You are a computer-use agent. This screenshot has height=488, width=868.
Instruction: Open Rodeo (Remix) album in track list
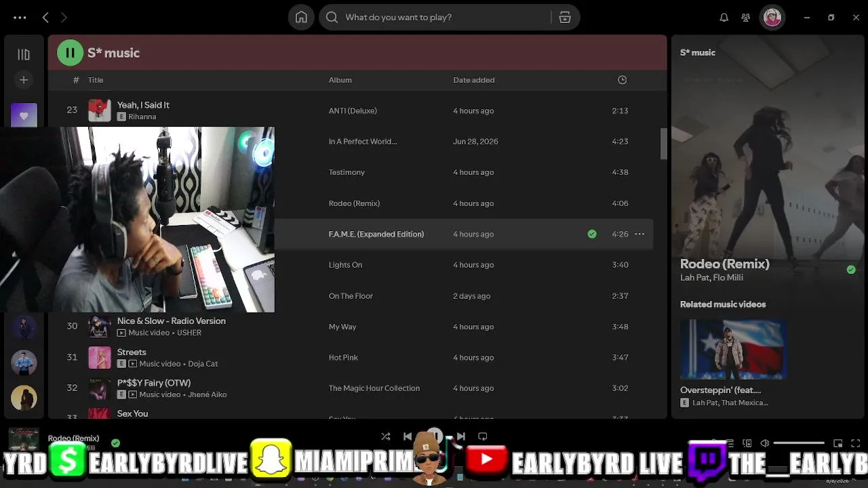[x=354, y=203]
